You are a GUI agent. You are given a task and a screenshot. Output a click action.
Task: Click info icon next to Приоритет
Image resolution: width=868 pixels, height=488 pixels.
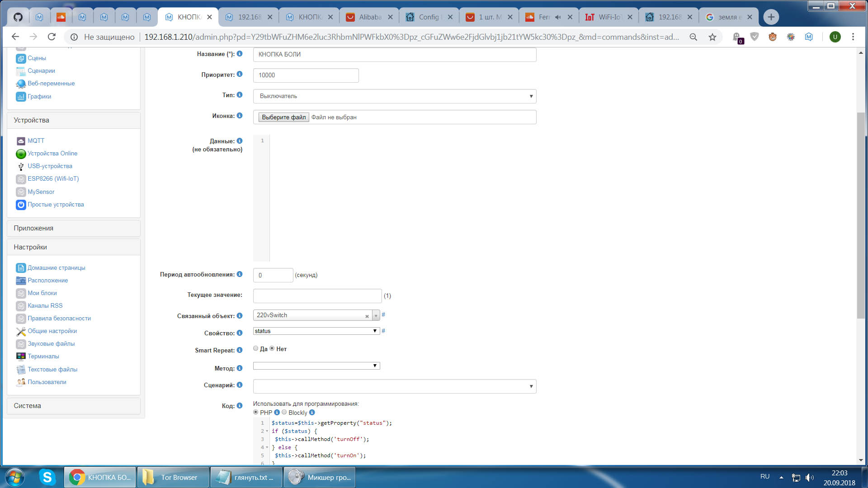pos(240,74)
